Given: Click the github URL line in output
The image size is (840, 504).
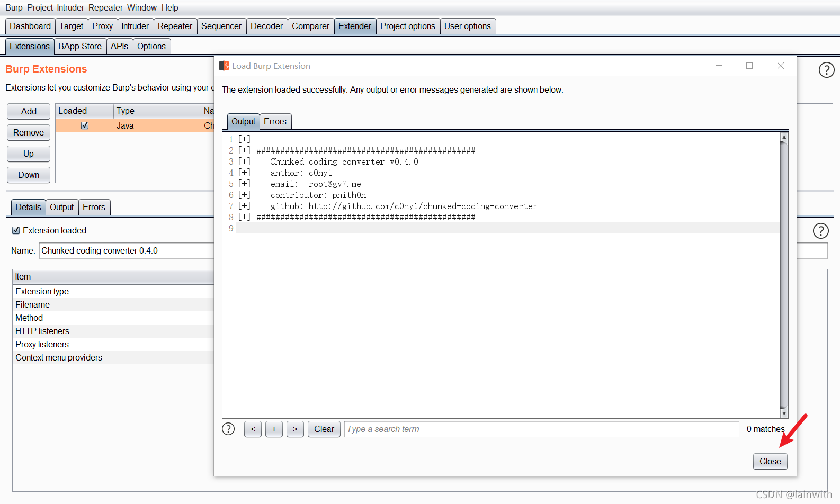Looking at the screenshot, I should coord(404,206).
